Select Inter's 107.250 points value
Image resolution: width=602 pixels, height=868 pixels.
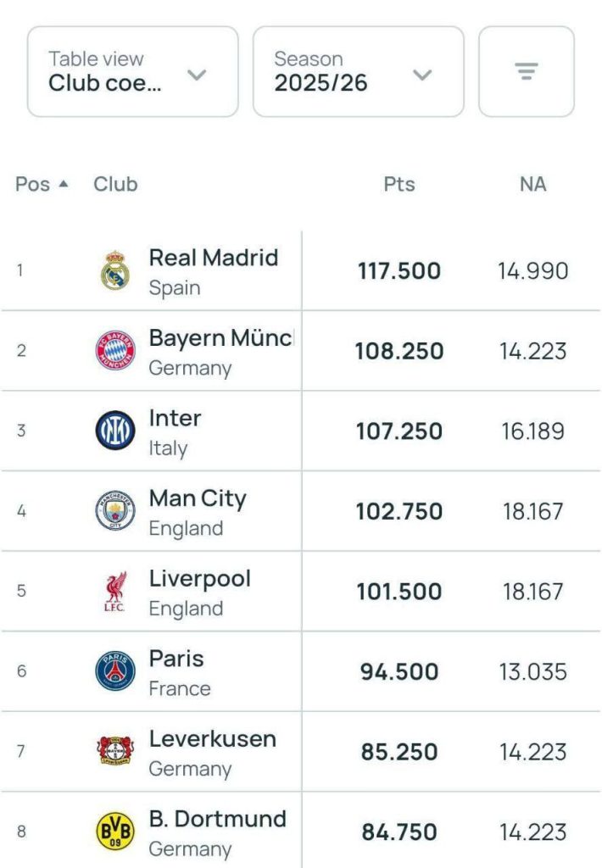(x=399, y=431)
